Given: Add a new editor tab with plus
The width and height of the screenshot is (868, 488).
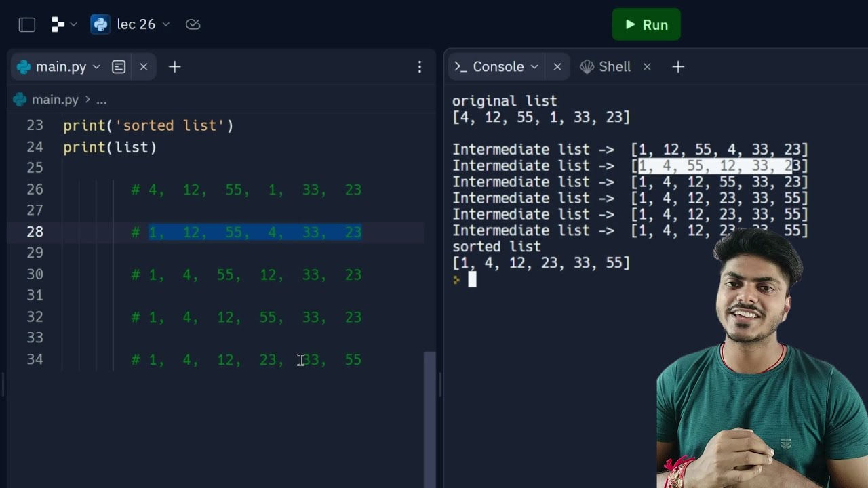Looking at the screenshot, I should (x=175, y=67).
